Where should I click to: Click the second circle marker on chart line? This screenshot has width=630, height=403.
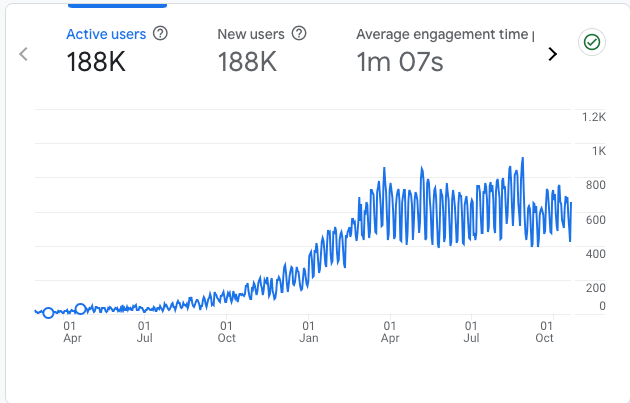[x=81, y=309]
